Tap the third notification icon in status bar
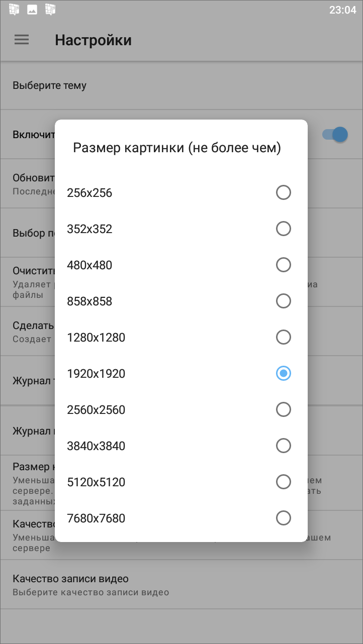This screenshot has height=644, width=363. coord(50,10)
